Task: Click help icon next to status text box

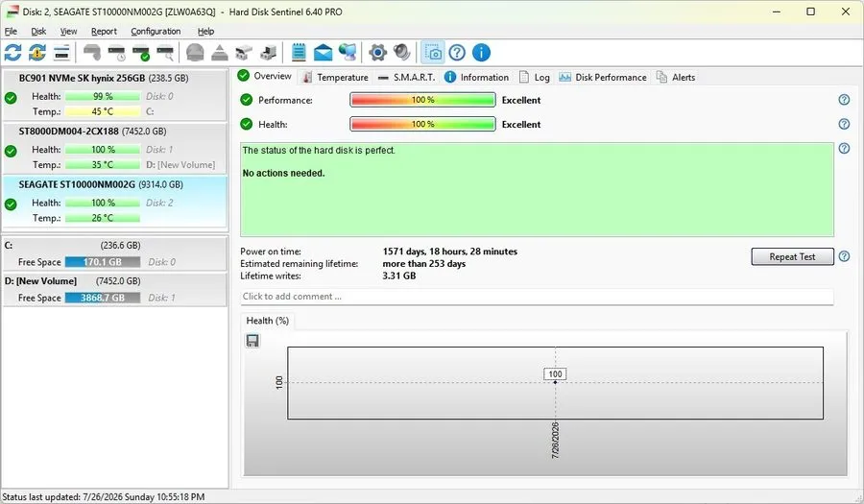Action: [x=844, y=148]
